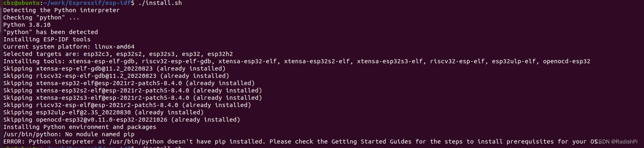Viewport: 644px width, 148px height.
Task: Click the Skipping xtensa-esp32s3-elf line
Action: tap(133, 98)
